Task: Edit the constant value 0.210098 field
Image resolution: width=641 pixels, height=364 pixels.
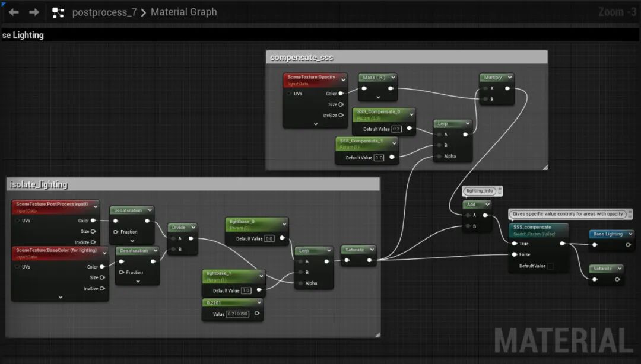Action: 237,314
